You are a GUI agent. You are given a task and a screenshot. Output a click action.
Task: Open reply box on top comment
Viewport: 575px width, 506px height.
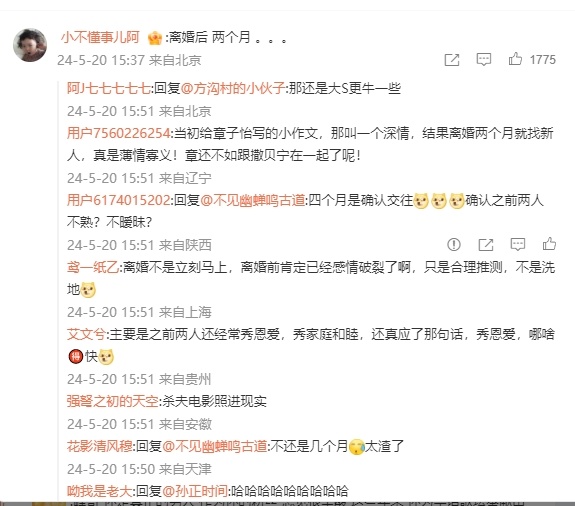(x=484, y=59)
